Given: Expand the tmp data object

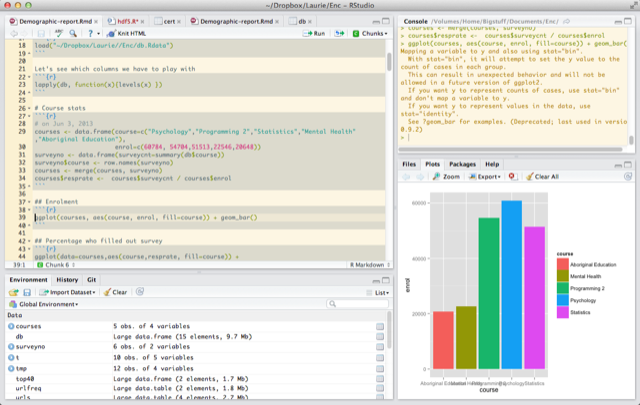Looking at the screenshot, I should [11, 369].
